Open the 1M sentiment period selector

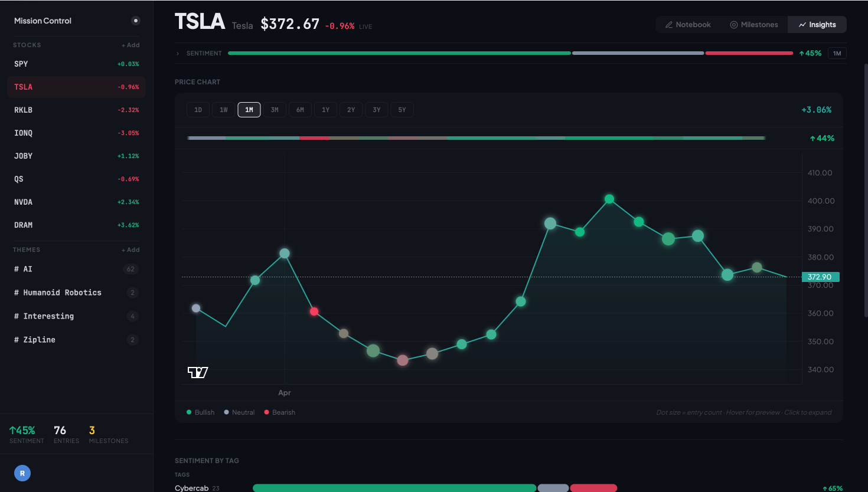click(x=837, y=53)
